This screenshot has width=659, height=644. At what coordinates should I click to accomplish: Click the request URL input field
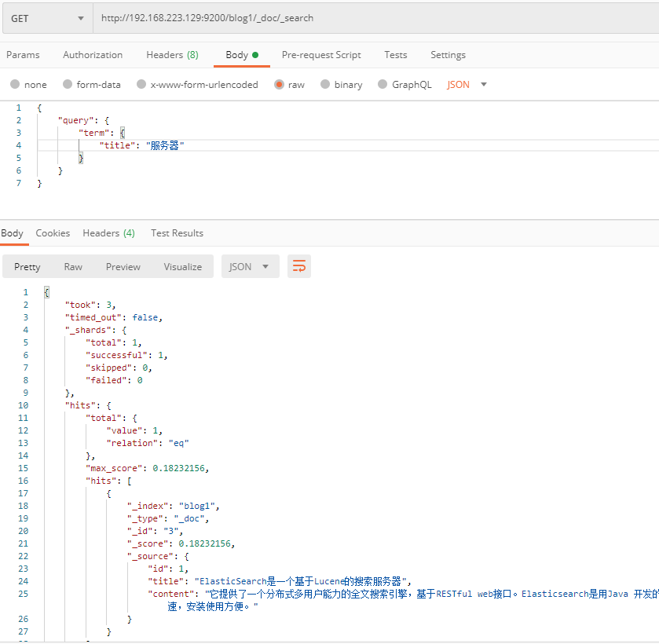pyautogui.click(x=375, y=19)
